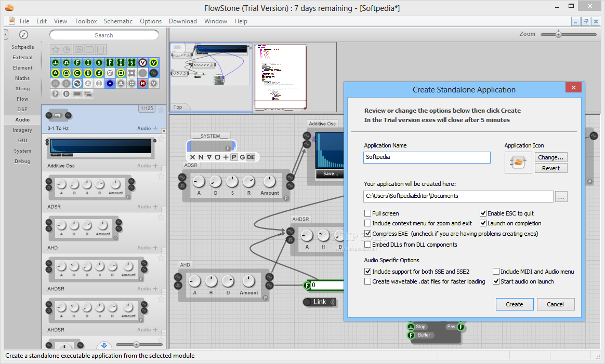Image resolution: width=605 pixels, height=364 pixels.
Task: Click the blue down arrow icon below toolbox list
Action: click(x=104, y=345)
